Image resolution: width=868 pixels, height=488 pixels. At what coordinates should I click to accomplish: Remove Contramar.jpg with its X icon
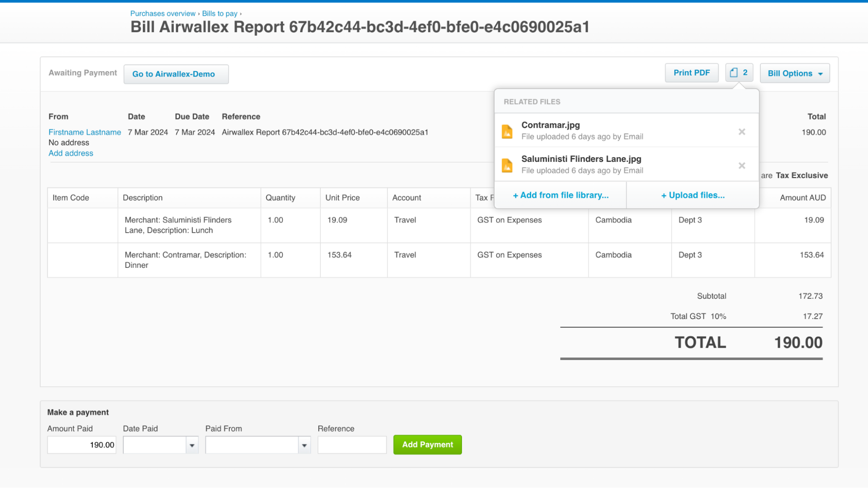742,132
